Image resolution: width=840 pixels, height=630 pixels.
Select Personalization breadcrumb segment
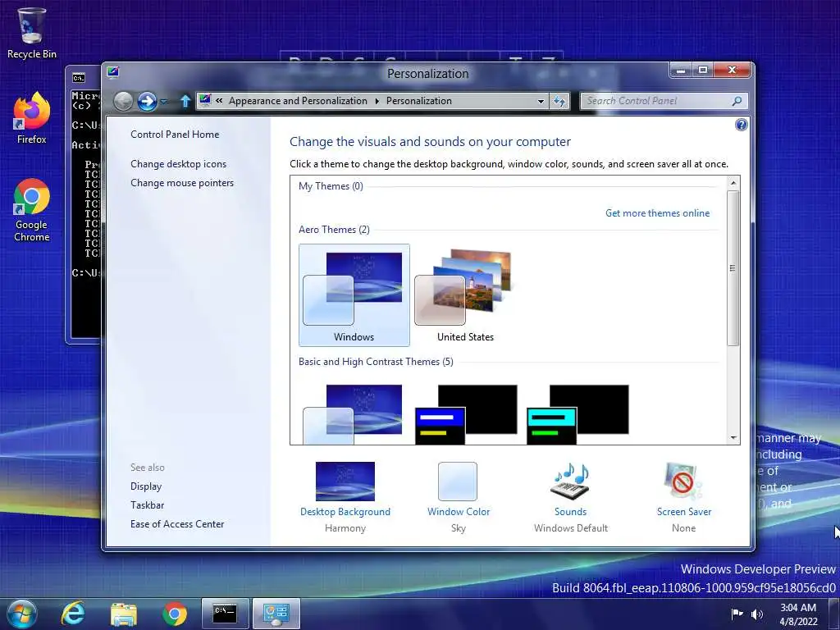419,101
